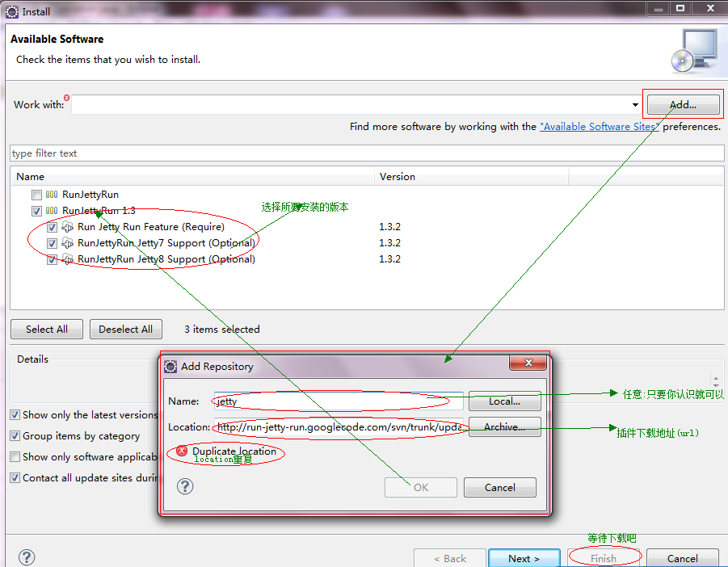This screenshot has height=567, width=728.
Task: Click the Local... button
Action: [505, 401]
